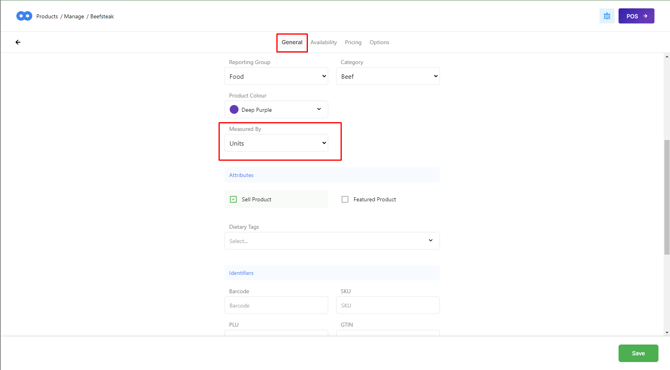Open the Category dropdown showing Beef
This screenshot has width=670, height=370.
388,76
